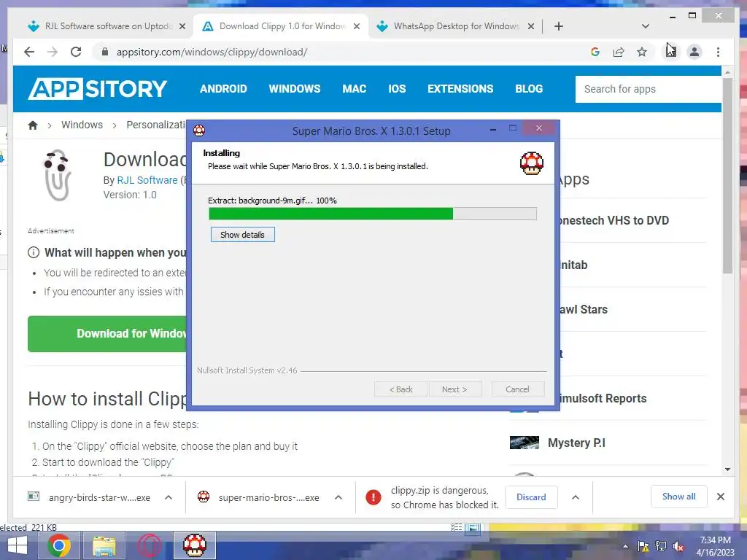Image resolution: width=747 pixels, height=560 pixels.
Task: Click the Next button in setup
Action: [454, 389]
